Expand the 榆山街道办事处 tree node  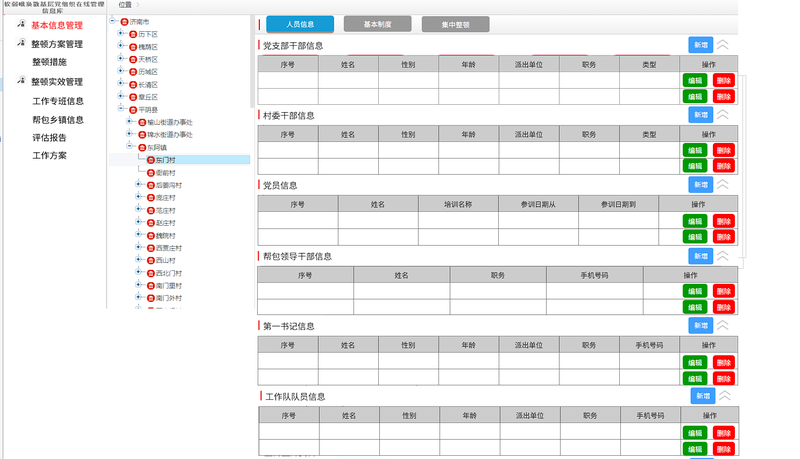pos(130,122)
